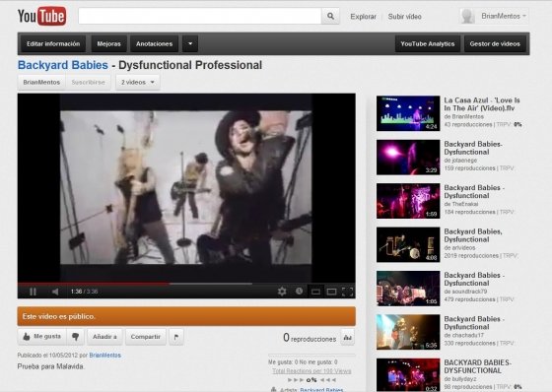Like the video with thumbs up

click(41, 337)
